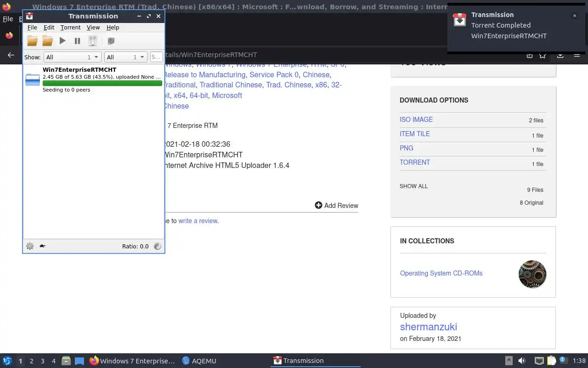Click the 'Seeding to 0 peers' status
588x368 pixels.
point(66,90)
